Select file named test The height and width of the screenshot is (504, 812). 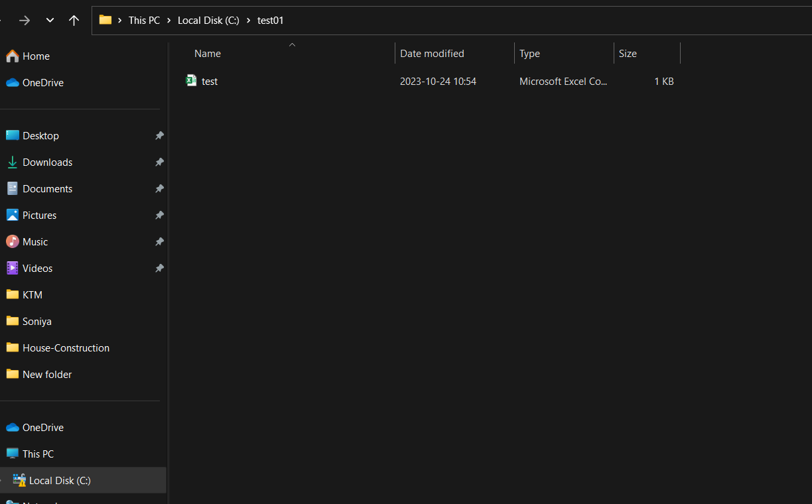click(210, 82)
